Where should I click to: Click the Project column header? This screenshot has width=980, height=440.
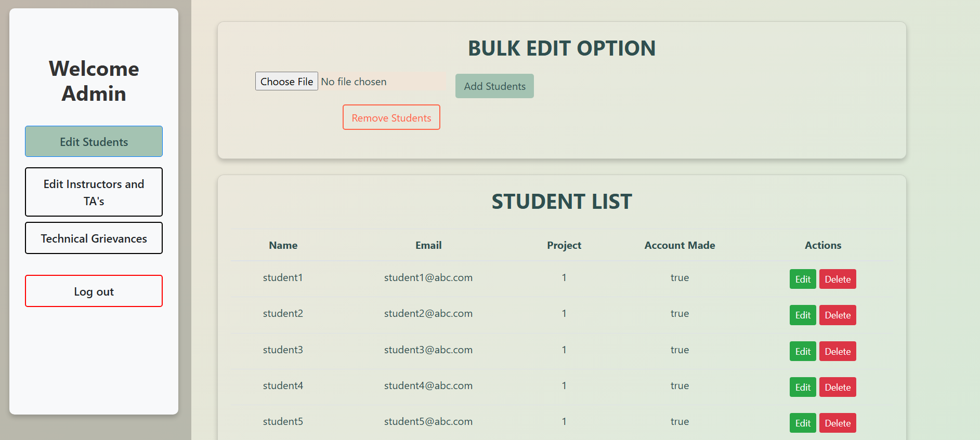564,245
